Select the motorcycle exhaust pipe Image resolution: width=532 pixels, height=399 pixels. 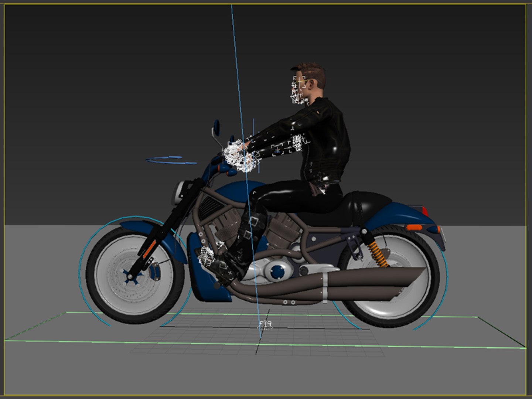(x=332, y=284)
